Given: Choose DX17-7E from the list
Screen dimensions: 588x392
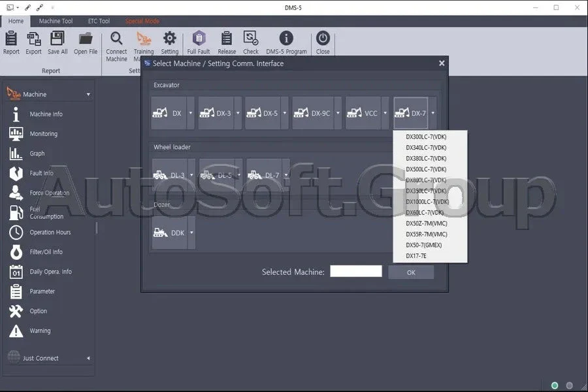Looking at the screenshot, I should point(416,256).
